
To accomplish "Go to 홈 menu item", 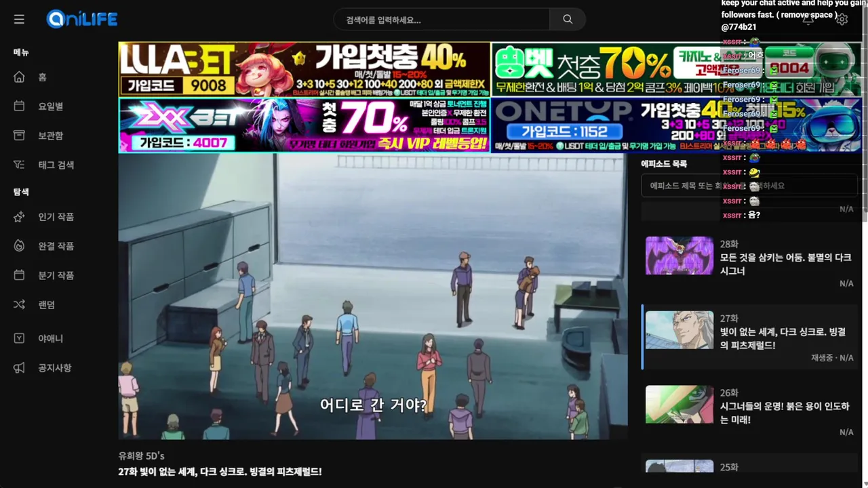I will (42, 77).
